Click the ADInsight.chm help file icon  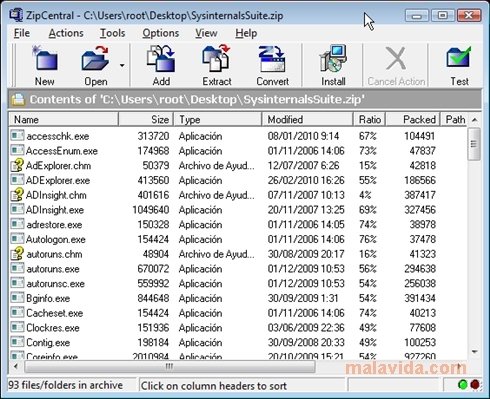point(17,194)
